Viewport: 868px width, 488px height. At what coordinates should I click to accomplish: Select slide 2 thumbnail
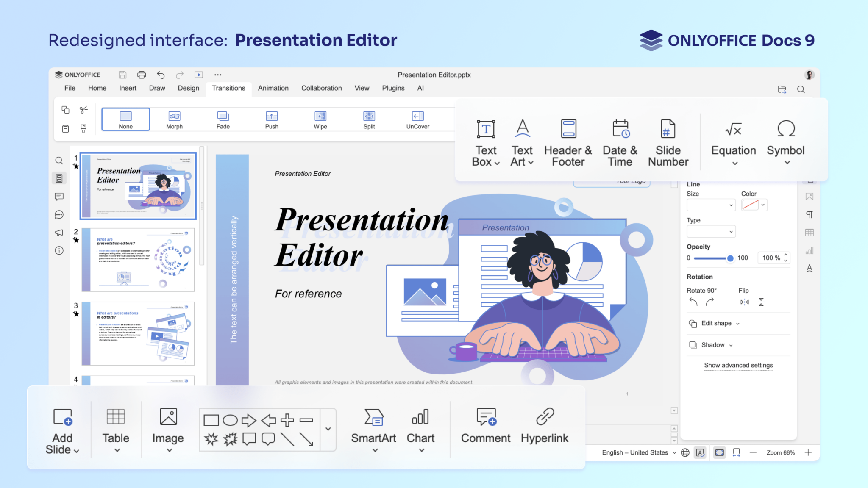point(138,260)
